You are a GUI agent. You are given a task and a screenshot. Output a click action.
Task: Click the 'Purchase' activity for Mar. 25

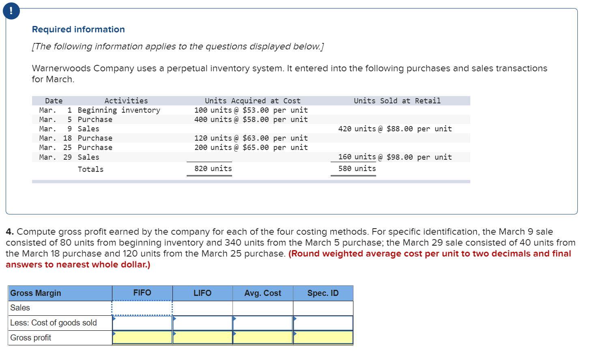point(95,148)
